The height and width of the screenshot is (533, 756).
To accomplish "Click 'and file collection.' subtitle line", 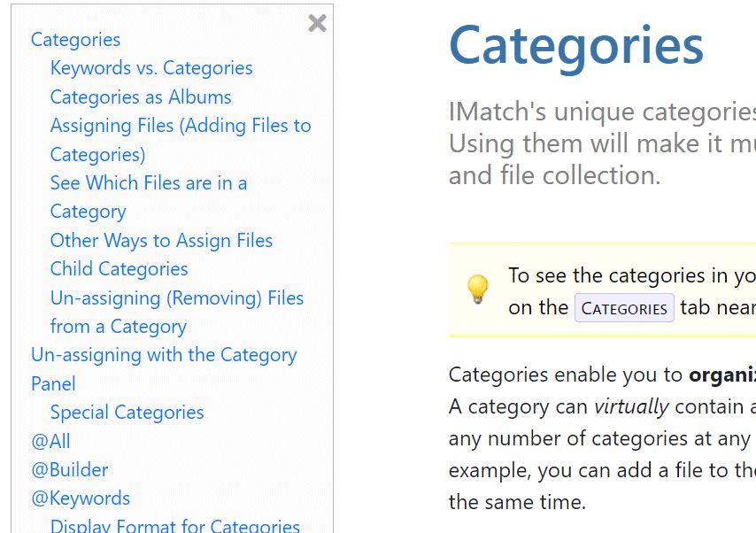I will [x=554, y=175].
